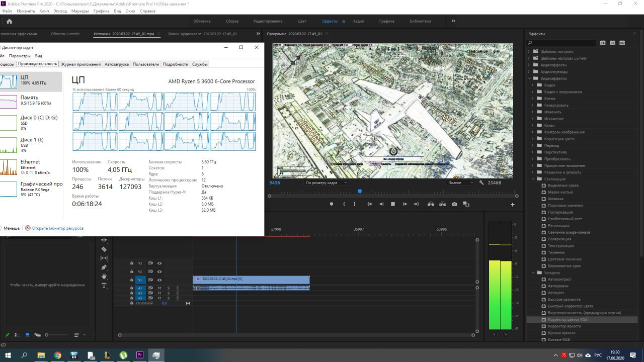Click the Add Marker button in Program monitor
644x362 pixels.
coord(331,204)
